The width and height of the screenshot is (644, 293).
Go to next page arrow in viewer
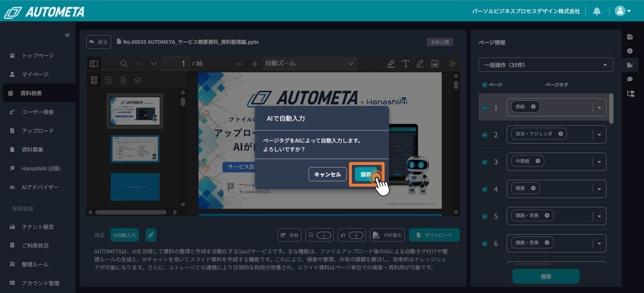coord(154,64)
